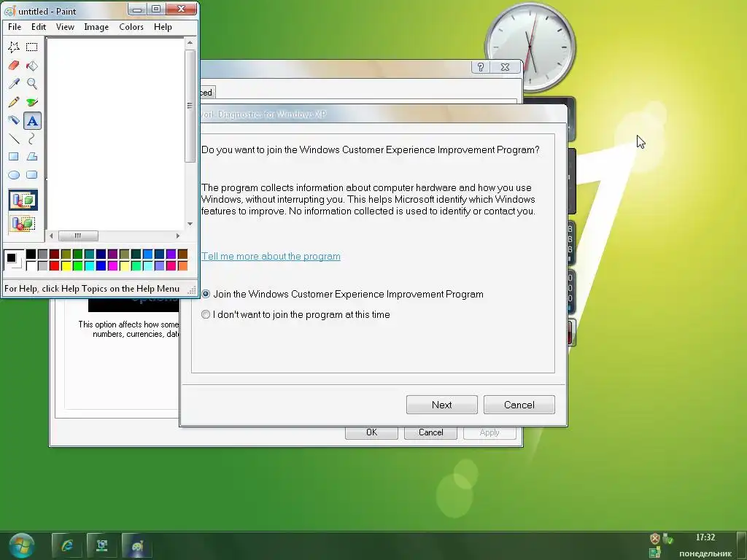This screenshot has width=747, height=560.
Task: Open the network taskbar button
Action: tap(102, 545)
